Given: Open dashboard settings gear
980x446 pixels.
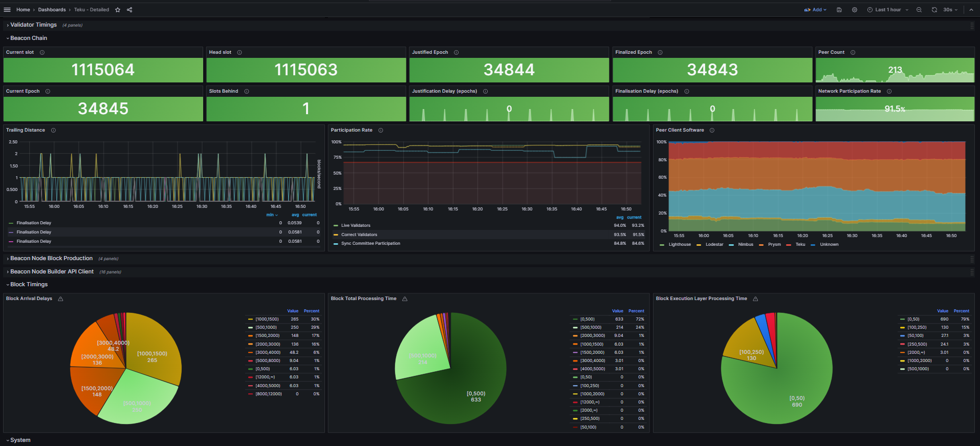Looking at the screenshot, I should coord(855,10).
